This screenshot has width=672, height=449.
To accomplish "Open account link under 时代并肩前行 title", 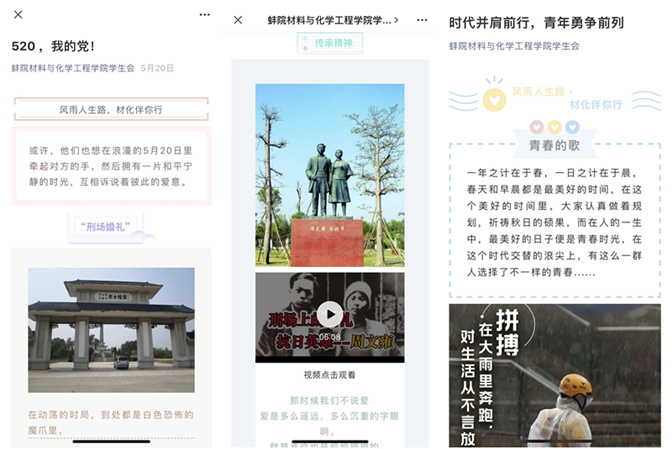I will point(514,46).
